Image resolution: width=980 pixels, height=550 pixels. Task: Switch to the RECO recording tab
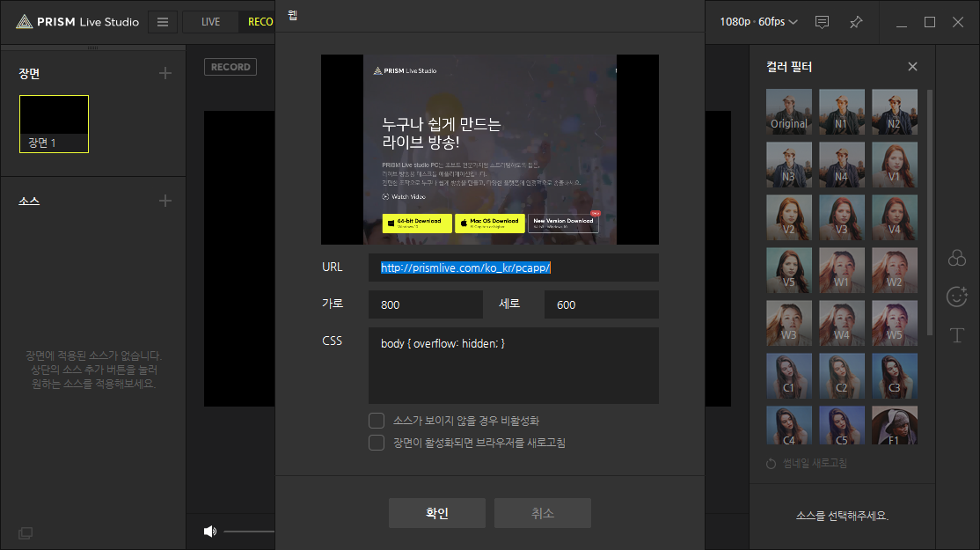click(257, 22)
